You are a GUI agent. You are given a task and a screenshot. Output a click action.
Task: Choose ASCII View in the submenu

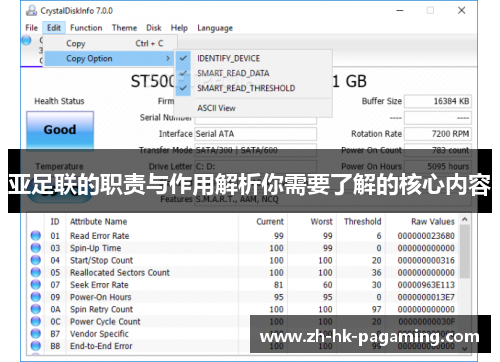click(254, 108)
